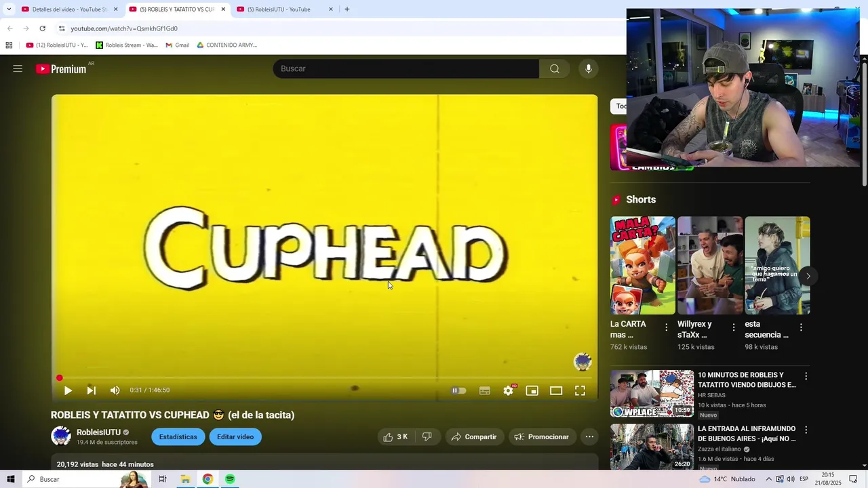Reload the current page
This screenshot has height=488, width=868.
(x=42, y=28)
